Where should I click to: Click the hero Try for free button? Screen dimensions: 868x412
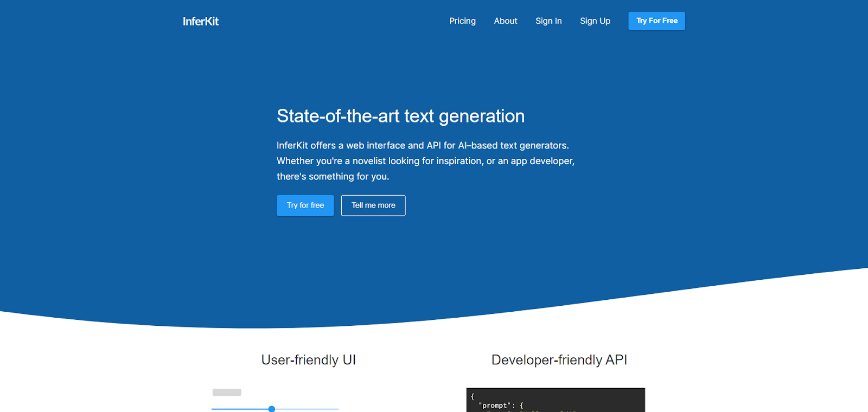pos(305,205)
